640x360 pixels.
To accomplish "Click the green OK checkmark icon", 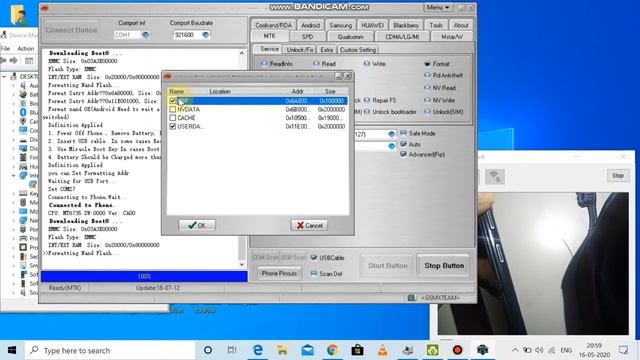I will click(x=192, y=225).
